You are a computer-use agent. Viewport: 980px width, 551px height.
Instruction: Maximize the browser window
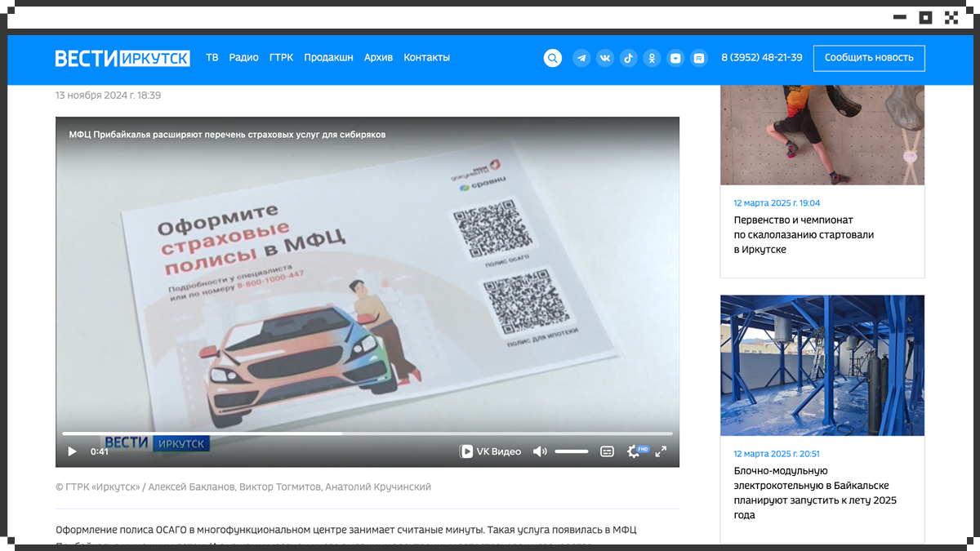(x=925, y=17)
